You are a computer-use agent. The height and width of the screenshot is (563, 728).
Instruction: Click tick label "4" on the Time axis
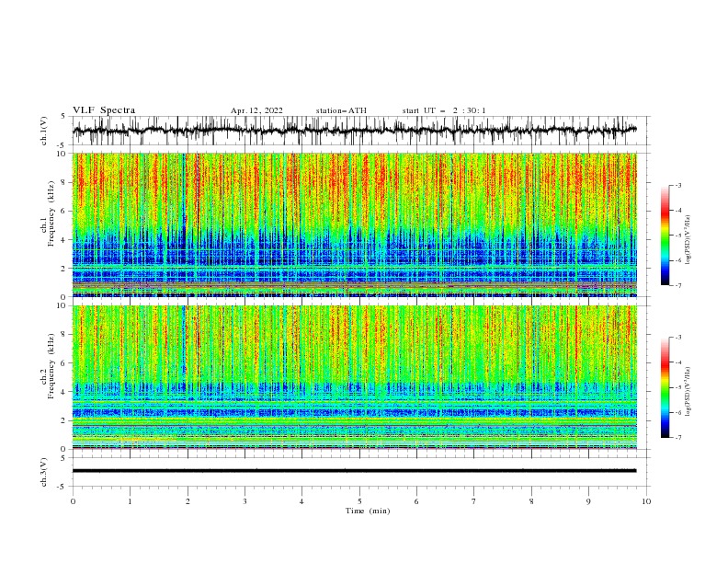[302, 501]
